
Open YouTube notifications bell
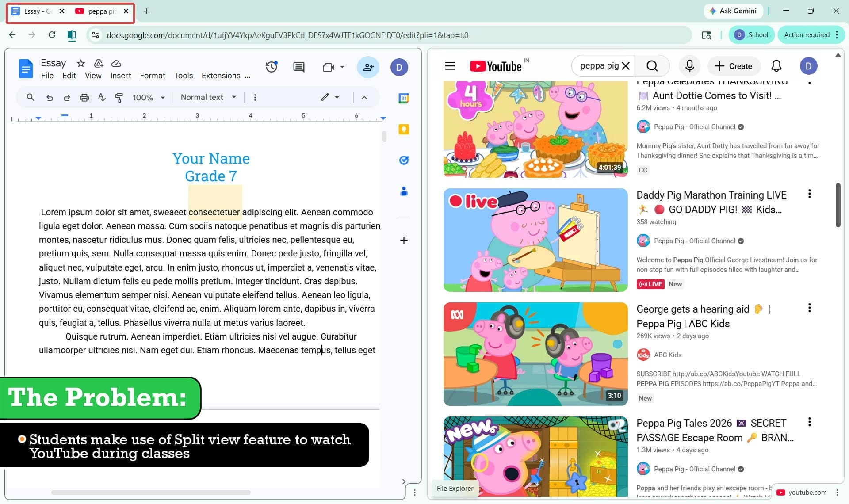776,66
